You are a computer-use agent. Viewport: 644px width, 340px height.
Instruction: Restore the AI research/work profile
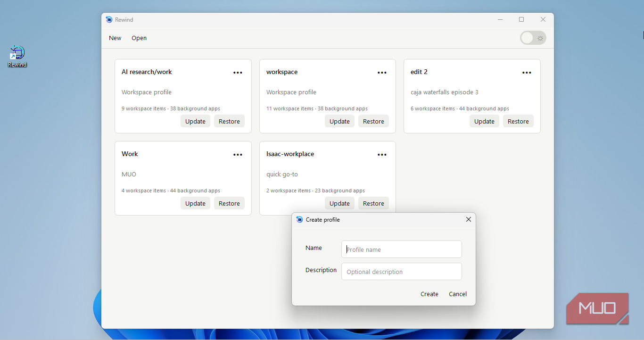[x=229, y=121]
